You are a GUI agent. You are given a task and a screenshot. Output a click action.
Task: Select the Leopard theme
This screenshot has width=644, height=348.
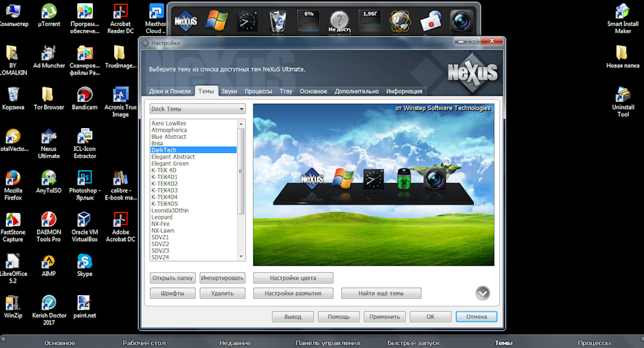pos(193,217)
